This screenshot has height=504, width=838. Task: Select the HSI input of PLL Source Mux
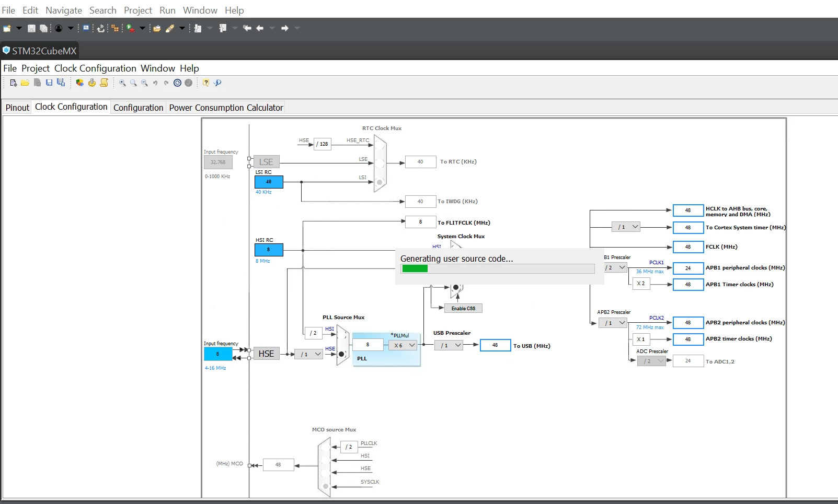341,334
